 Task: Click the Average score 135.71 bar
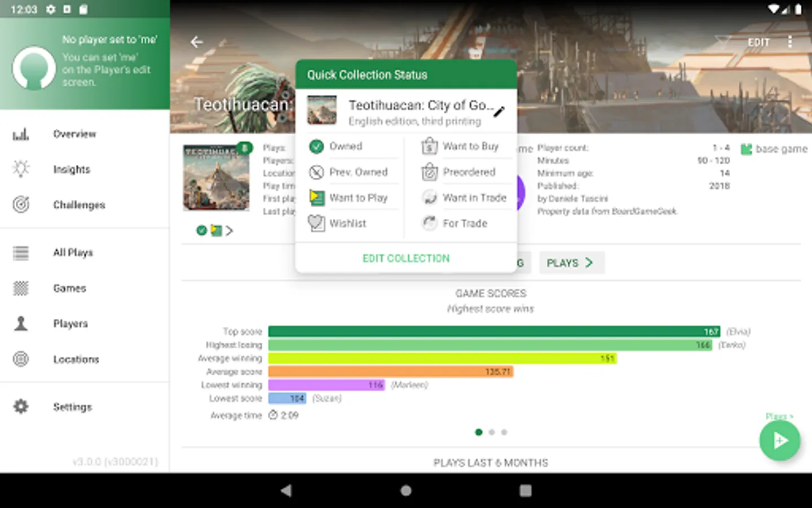click(x=391, y=372)
